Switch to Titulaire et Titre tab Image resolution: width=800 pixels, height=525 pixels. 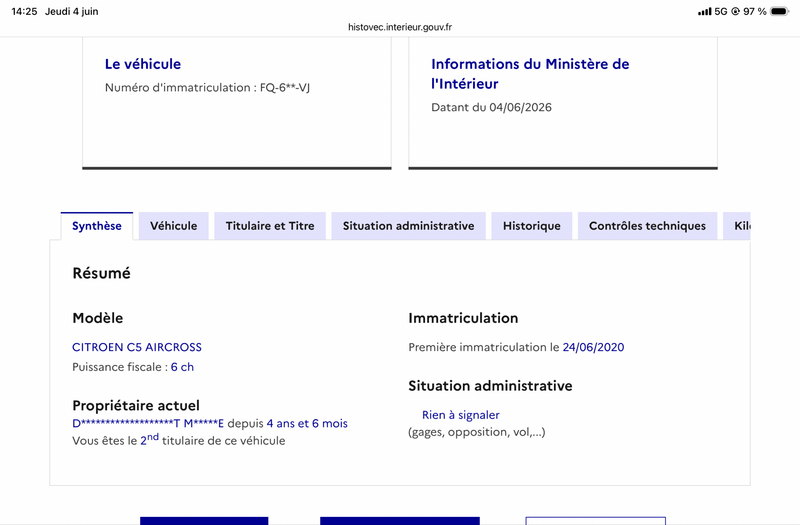(x=270, y=226)
